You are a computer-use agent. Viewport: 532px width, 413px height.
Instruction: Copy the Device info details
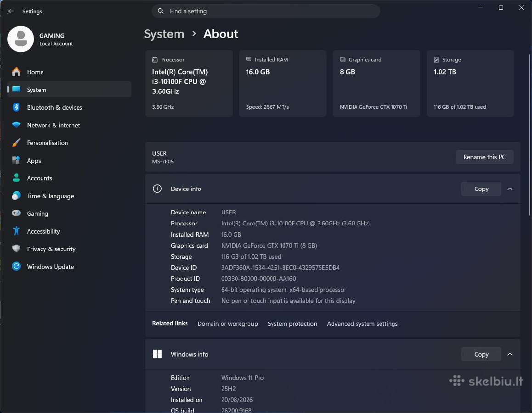(x=481, y=189)
